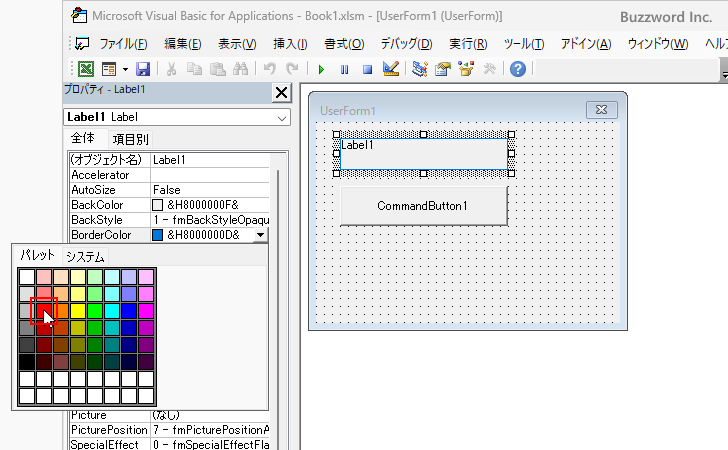Click the Paste toolbar icon
This screenshot has height=450, width=728.
(217, 69)
